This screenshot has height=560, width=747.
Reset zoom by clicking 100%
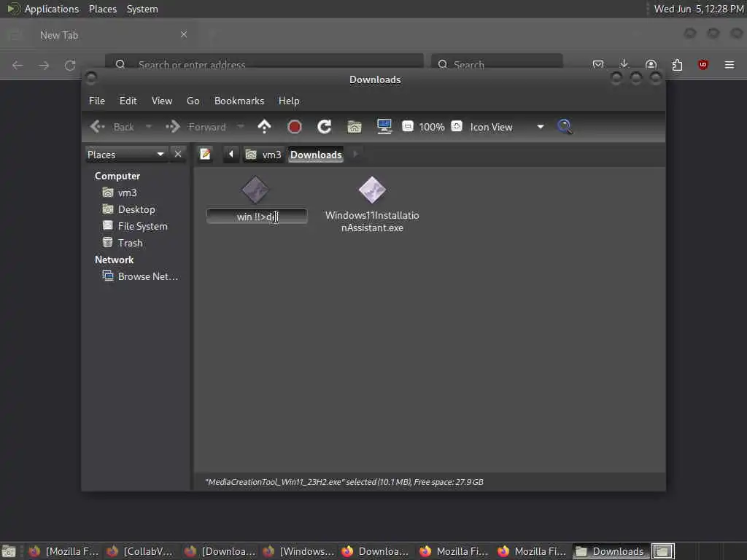pos(432,127)
